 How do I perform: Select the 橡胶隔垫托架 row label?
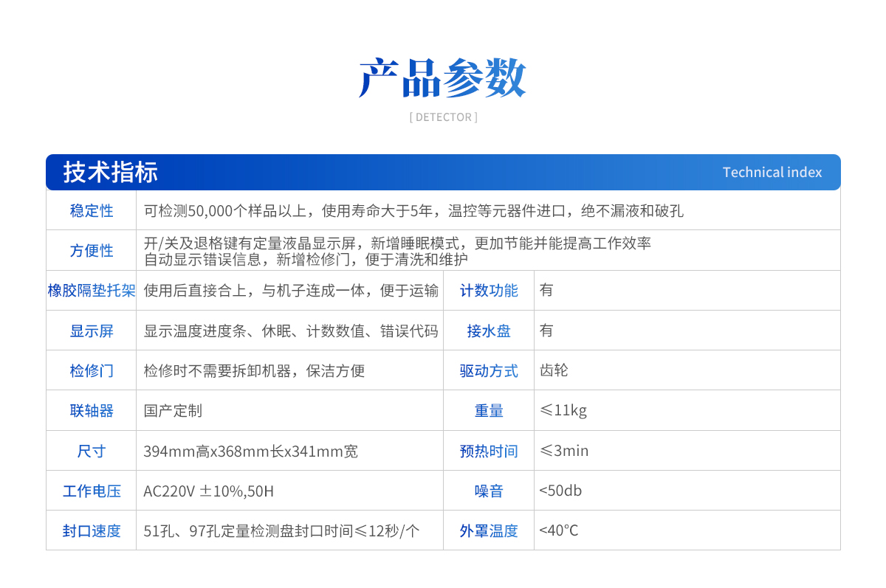92,291
